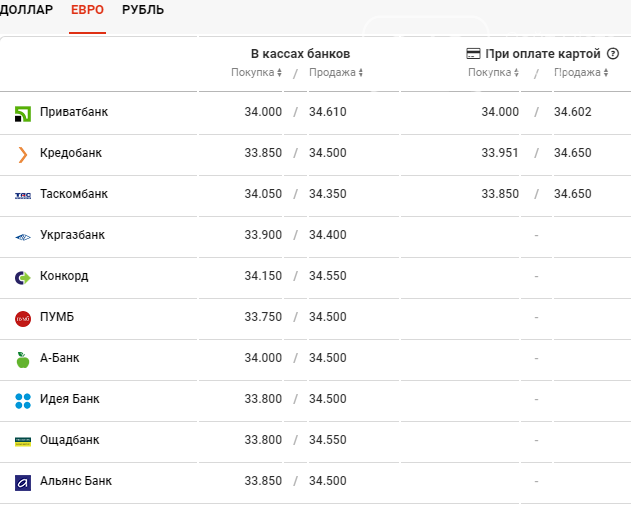Open the Приватбанк bank name link

(74, 112)
